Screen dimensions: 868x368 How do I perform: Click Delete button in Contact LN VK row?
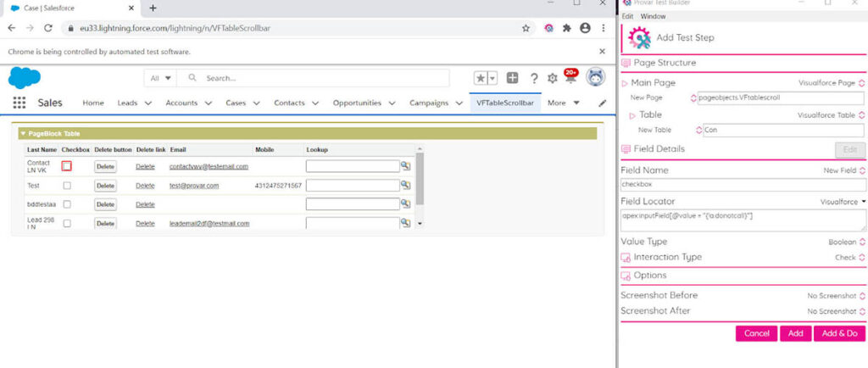105,166
